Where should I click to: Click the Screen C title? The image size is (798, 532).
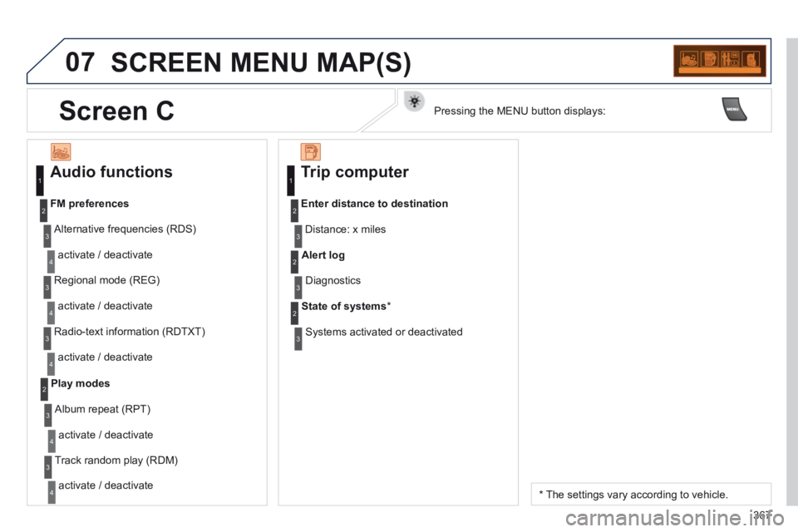coord(116,111)
